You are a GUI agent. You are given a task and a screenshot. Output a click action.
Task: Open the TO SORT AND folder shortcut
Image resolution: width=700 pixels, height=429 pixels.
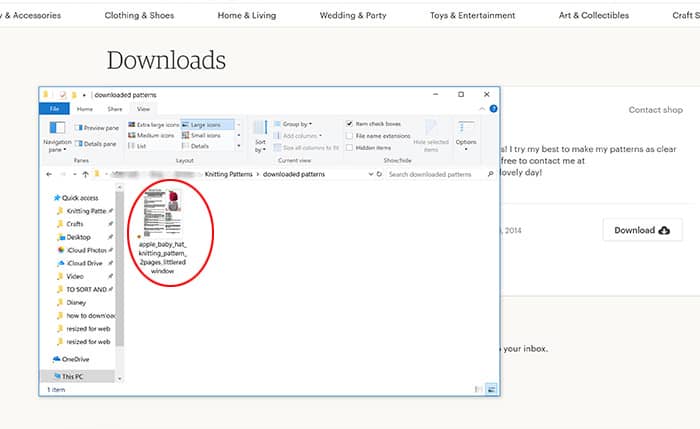click(x=82, y=289)
